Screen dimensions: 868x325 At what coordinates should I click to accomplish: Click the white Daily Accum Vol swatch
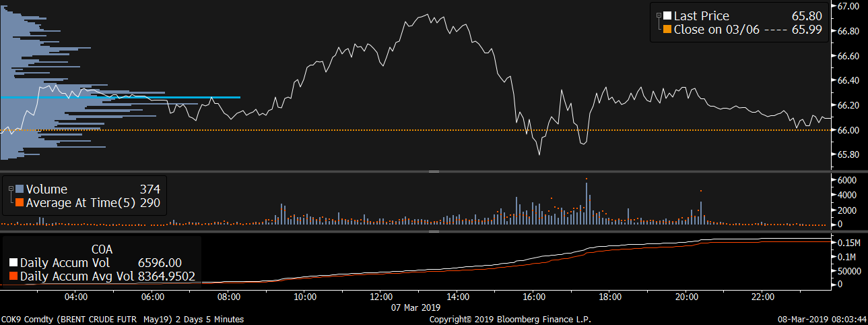[x=14, y=263]
